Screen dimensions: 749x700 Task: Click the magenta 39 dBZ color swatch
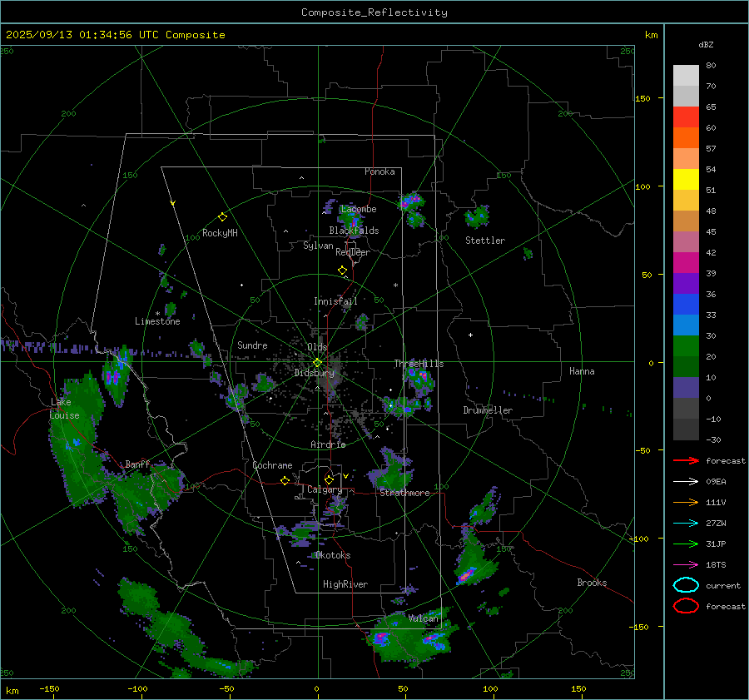tap(686, 262)
